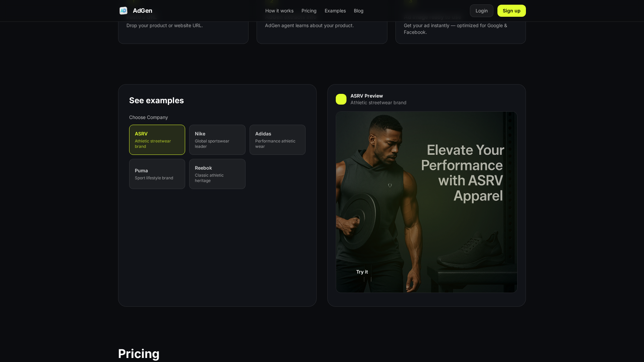The height and width of the screenshot is (362, 644).
Task: Click the Try it button on ad preview
Action: (362, 272)
